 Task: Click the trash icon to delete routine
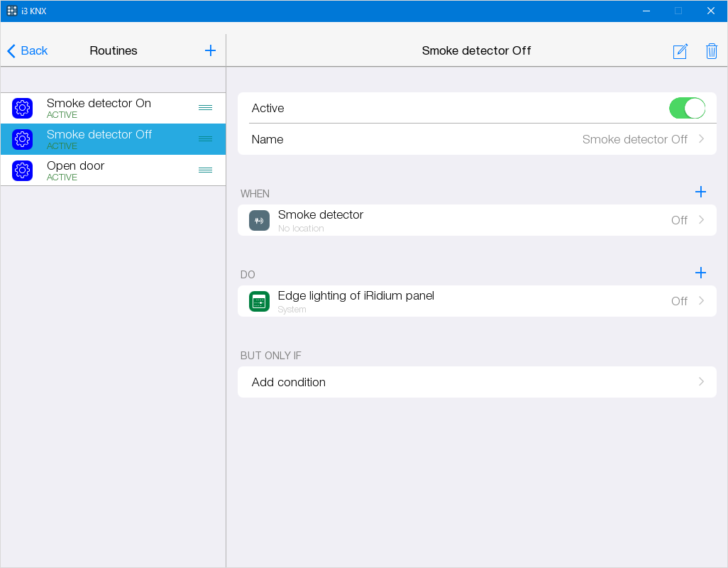pyautogui.click(x=711, y=51)
